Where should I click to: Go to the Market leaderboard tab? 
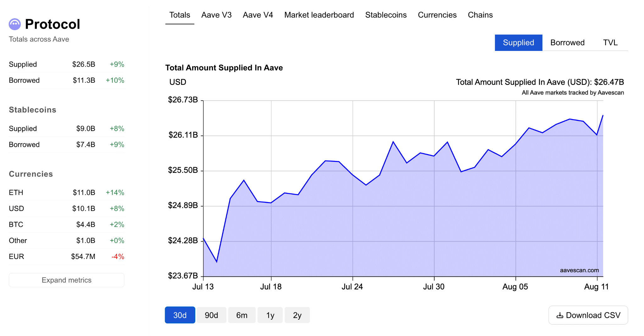coord(319,15)
